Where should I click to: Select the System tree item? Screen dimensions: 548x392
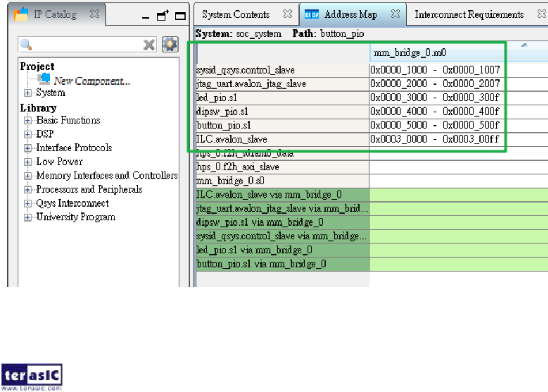coord(51,93)
